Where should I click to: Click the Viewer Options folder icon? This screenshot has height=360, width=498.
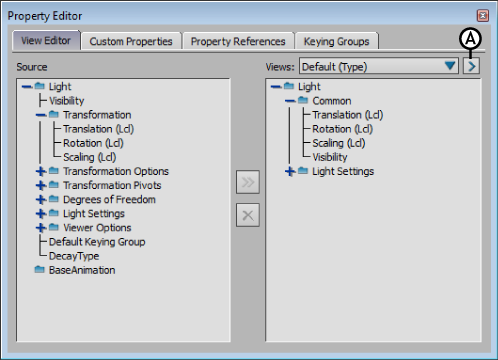[54, 227]
